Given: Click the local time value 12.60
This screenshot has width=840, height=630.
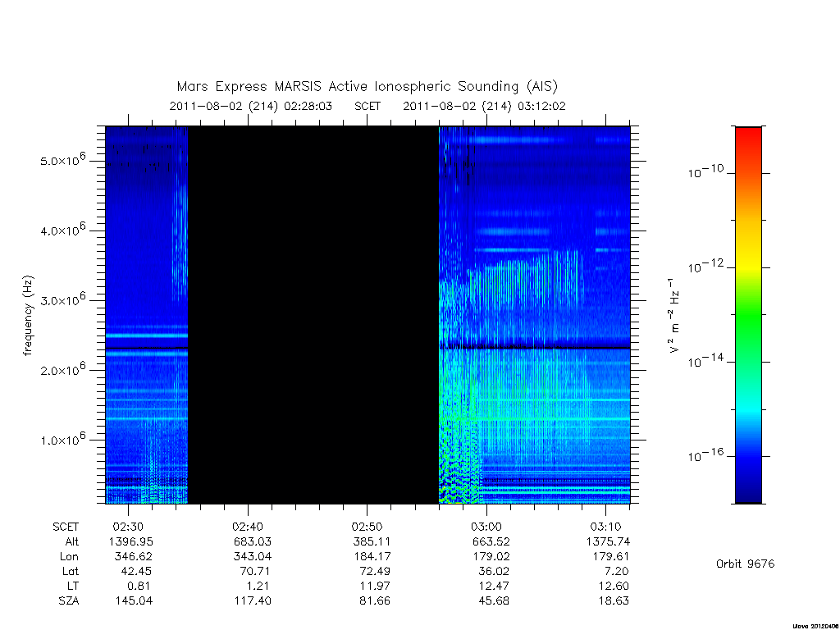Looking at the screenshot, I should [614, 586].
